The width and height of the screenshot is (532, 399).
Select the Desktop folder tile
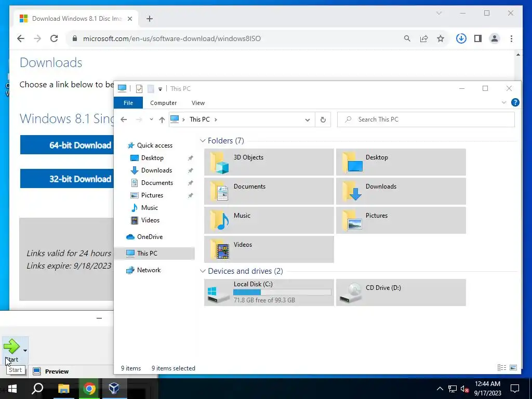tap(401, 162)
